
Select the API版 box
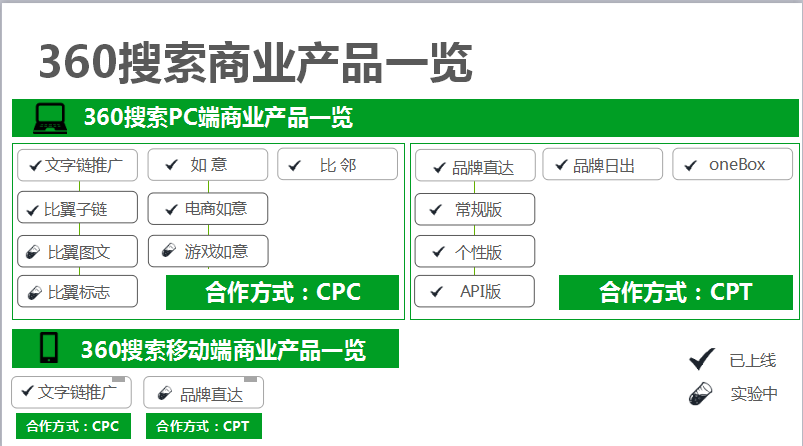[474, 291]
